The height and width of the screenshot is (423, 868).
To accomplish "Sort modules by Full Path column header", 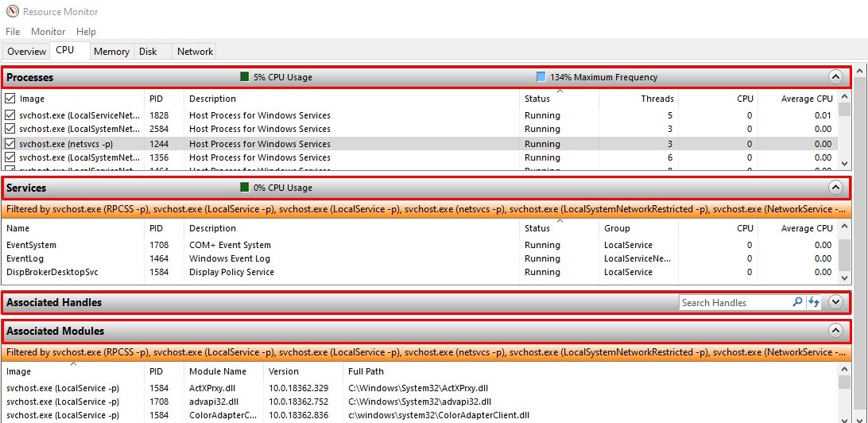I will click(x=590, y=371).
